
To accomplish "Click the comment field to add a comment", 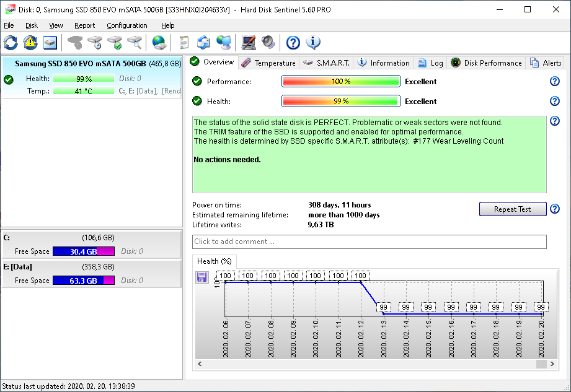I will click(x=370, y=242).
